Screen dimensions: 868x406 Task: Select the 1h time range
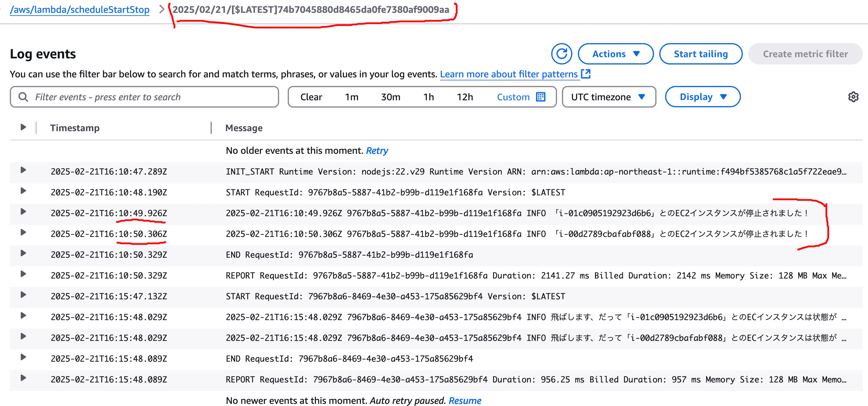[x=428, y=97]
